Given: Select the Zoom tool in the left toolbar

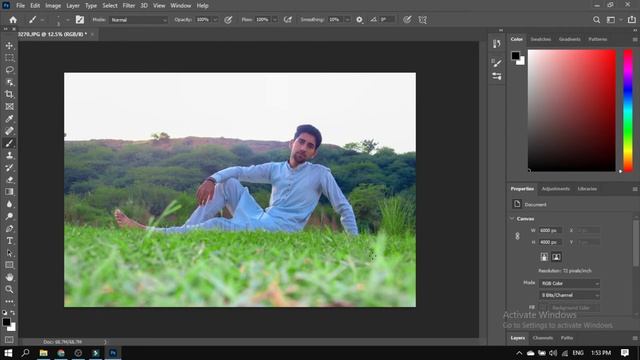Looking at the screenshot, I should click(x=9, y=289).
